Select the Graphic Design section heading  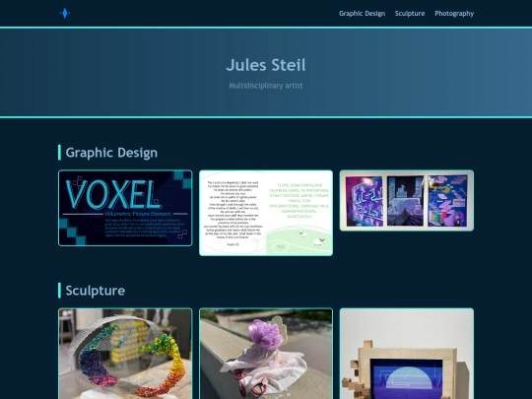(x=111, y=153)
